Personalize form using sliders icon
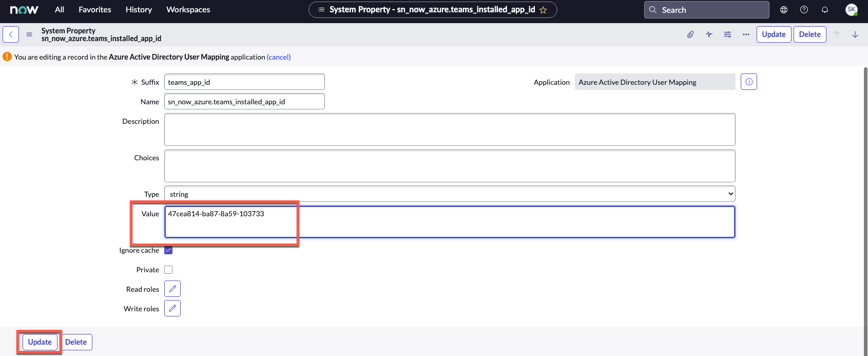The width and height of the screenshot is (868, 356). click(727, 34)
